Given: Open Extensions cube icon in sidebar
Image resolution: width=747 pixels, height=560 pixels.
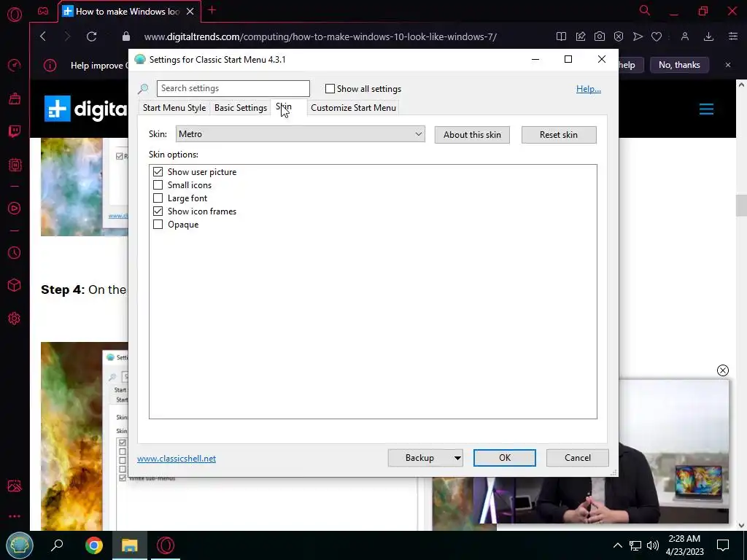Looking at the screenshot, I should click(15, 285).
